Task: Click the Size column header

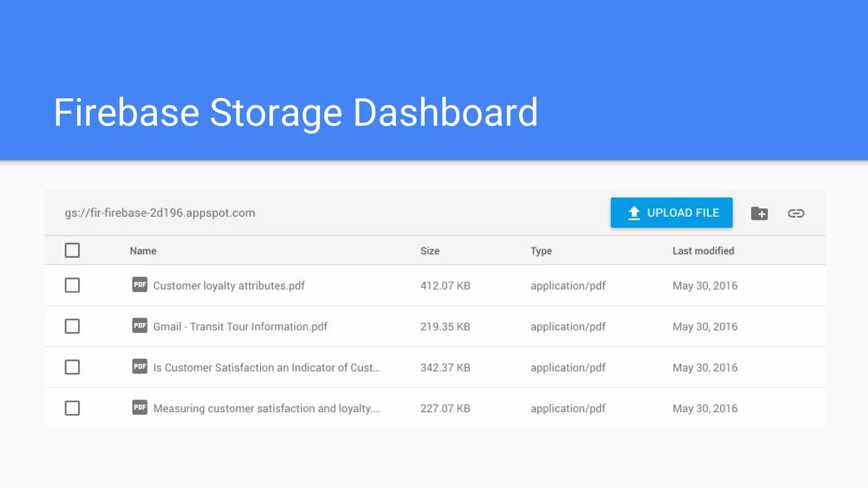Action: [430, 251]
